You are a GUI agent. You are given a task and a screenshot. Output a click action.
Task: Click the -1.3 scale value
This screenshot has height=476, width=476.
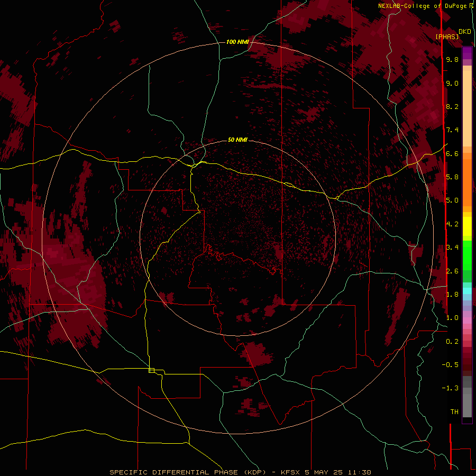(x=450, y=388)
